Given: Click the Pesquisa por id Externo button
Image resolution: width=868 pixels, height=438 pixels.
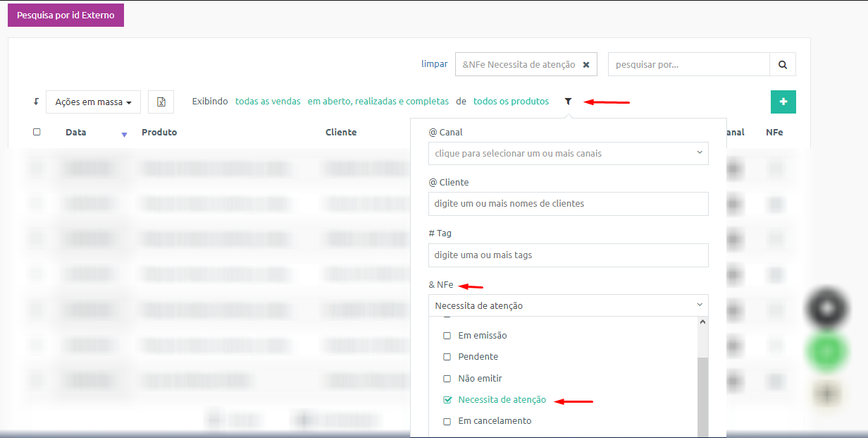Looking at the screenshot, I should (x=66, y=15).
